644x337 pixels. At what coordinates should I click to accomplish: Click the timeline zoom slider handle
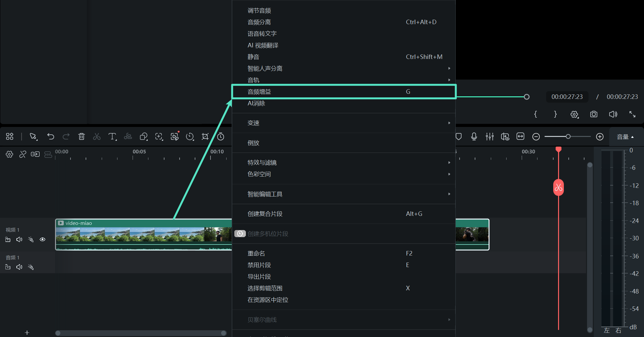[x=568, y=137]
